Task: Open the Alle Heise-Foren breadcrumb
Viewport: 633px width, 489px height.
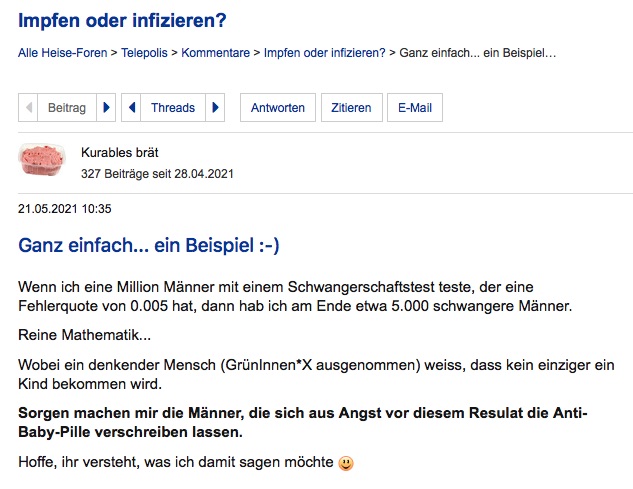Action: pyautogui.click(x=63, y=52)
